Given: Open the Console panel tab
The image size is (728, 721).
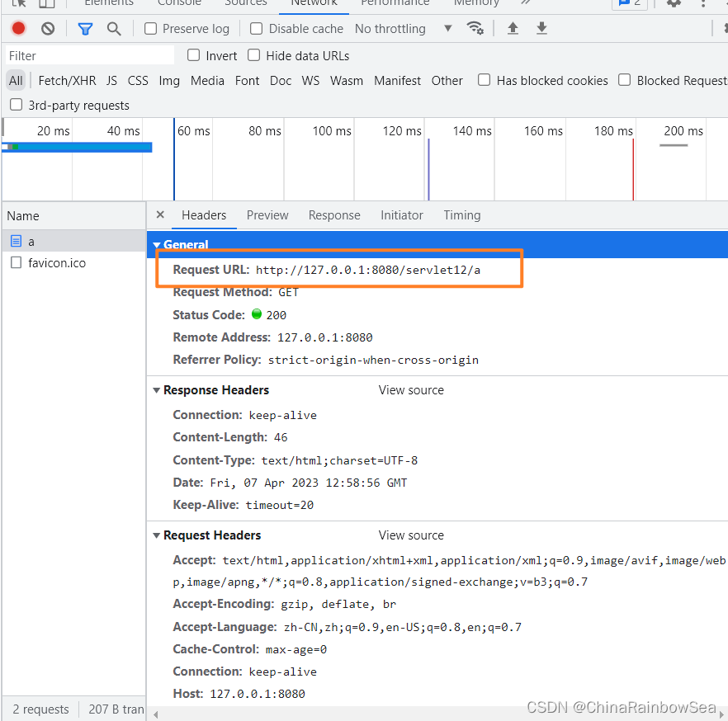Looking at the screenshot, I should coord(179,3).
